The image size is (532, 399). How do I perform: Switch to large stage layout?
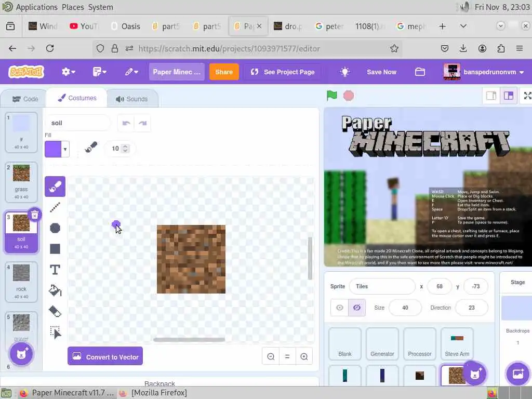(509, 96)
